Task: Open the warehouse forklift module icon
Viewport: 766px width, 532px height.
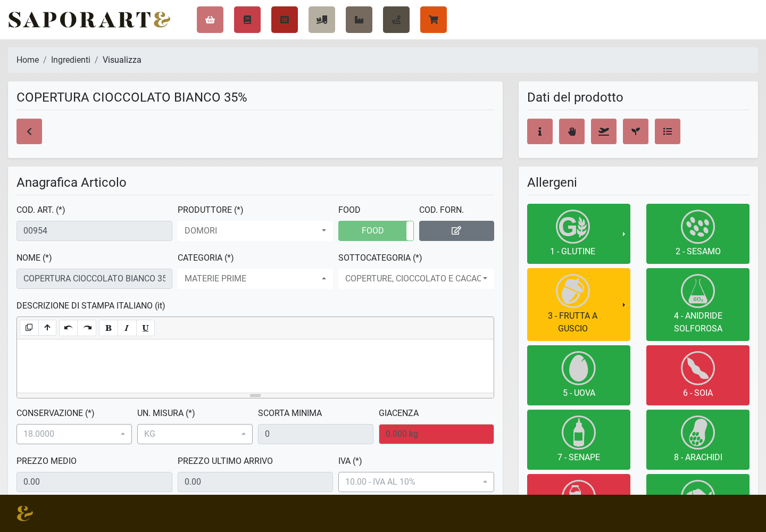Action: pos(322,20)
